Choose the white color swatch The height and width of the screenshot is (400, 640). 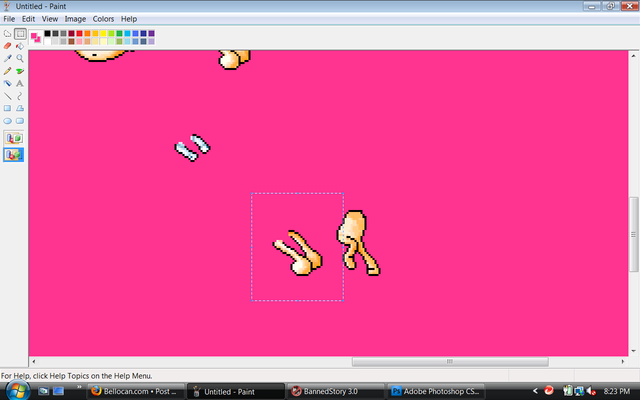pos(47,41)
